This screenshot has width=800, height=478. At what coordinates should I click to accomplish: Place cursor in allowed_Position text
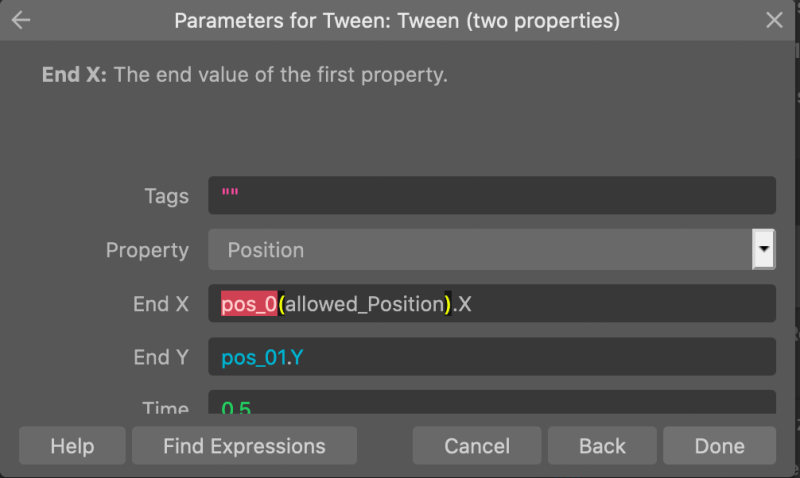(x=365, y=304)
